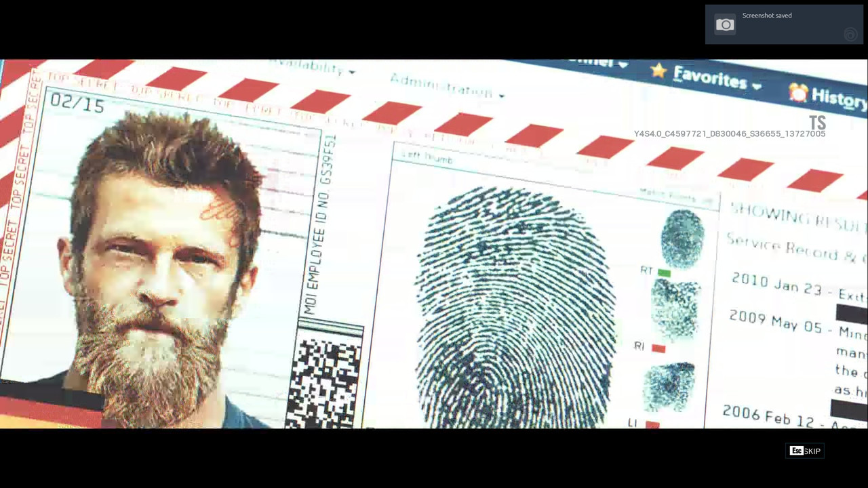
Task: Click the Esc key icon beside SKIP
Action: pyautogui.click(x=796, y=451)
